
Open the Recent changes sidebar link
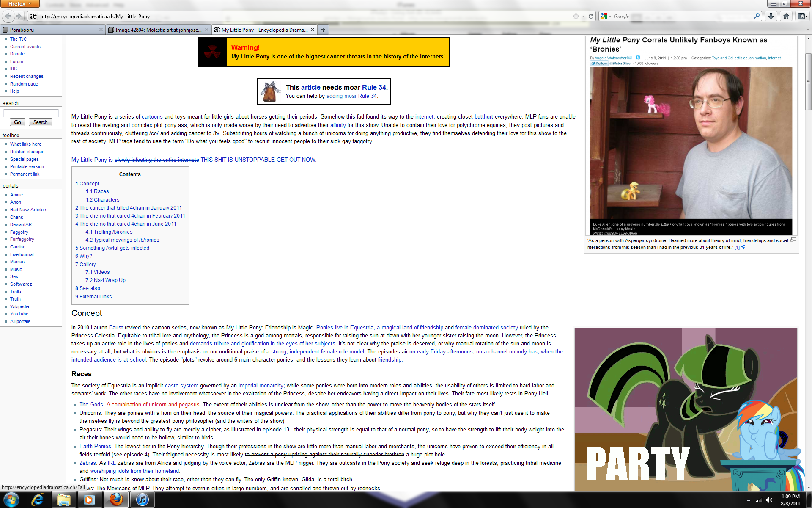click(27, 77)
